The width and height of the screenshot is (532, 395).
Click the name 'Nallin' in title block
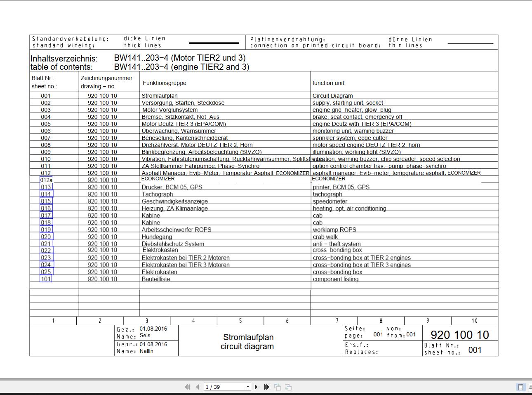[146, 351]
